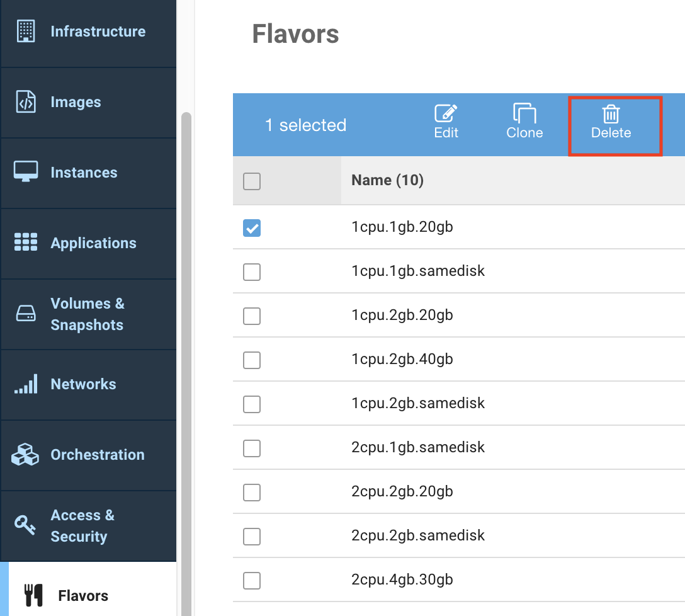This screenshot has height=616, width=685.
Task: Go to the Networks sidebar section
Action: coord(83,384)
